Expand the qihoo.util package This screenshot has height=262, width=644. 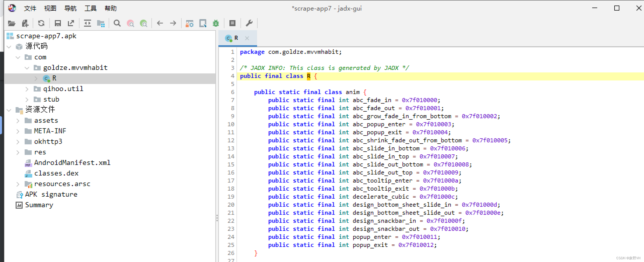27,89
